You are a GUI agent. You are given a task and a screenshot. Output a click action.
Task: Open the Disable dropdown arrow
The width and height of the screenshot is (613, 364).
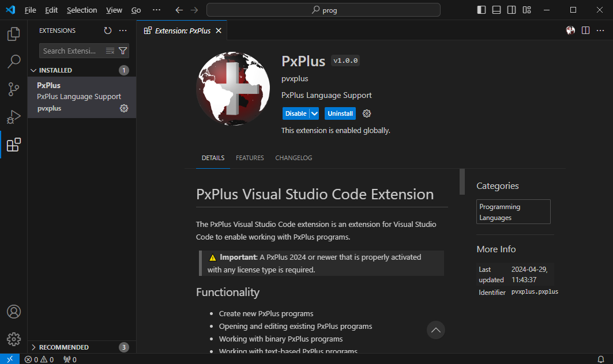click(x=314, y=113)
